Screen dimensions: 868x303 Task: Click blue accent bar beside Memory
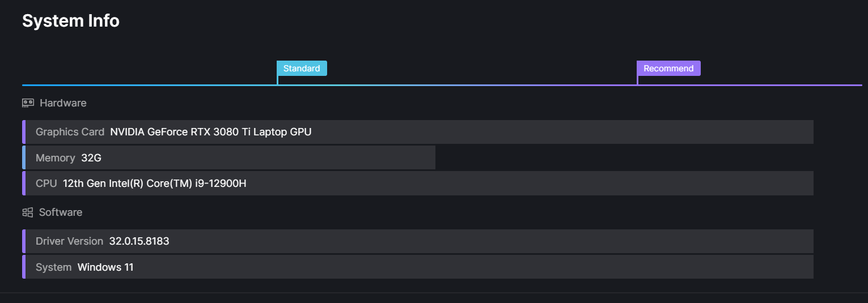coord(24,157)
